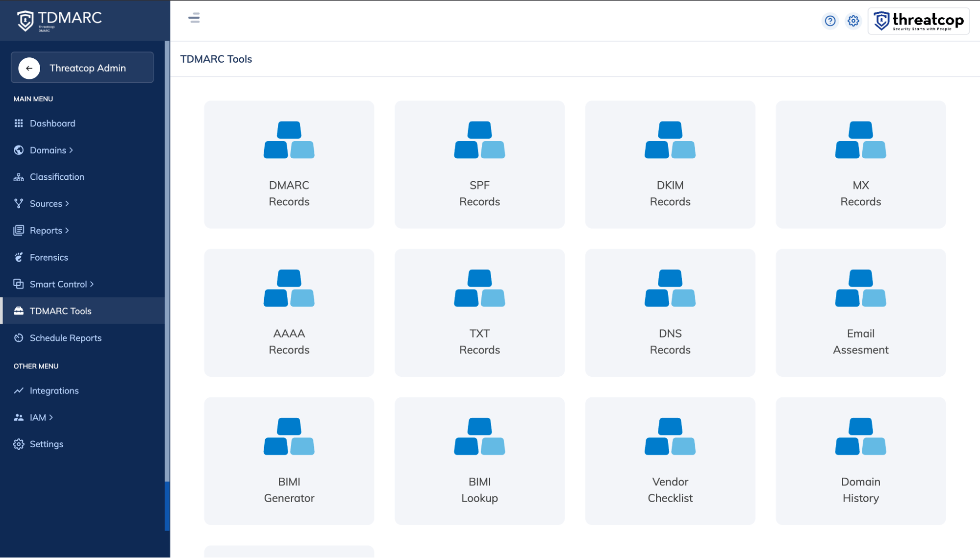The width and height of the screenshot is (980, 558).
Task: Open the SPF Records tool card
Action: tap(479, 165)
